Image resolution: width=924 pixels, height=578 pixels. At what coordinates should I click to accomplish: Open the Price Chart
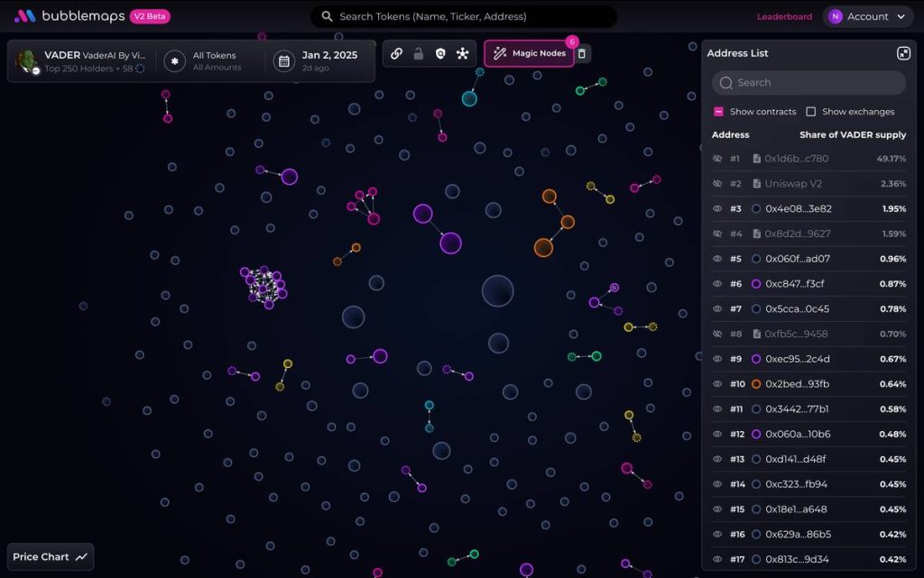pyautogui.click(x=51, y=557)
